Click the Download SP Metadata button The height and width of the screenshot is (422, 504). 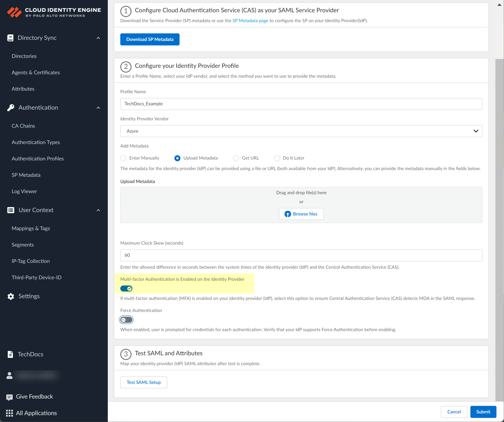pyautogui.click(x=150, y=39)
